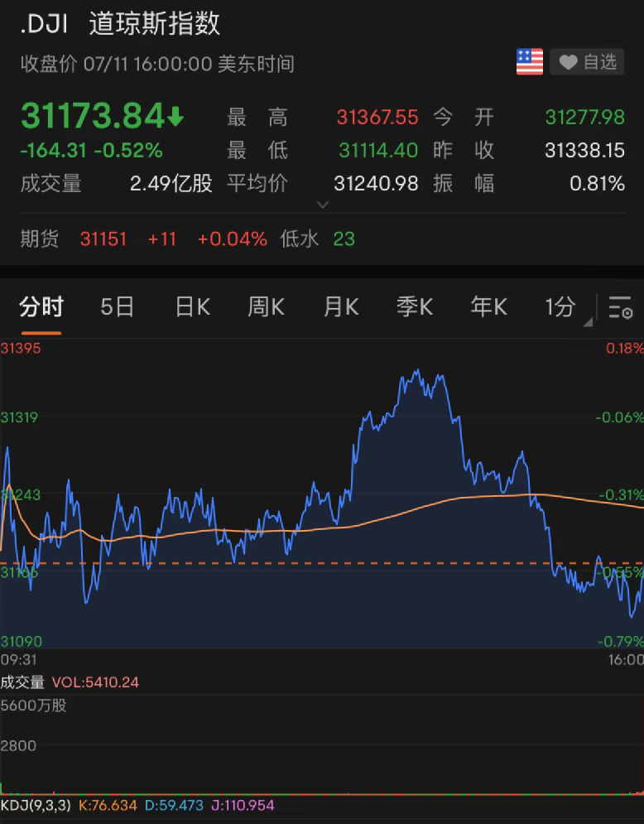644x824 pixels.
Task: Open chart settings icon beside the tabs
Action: pos(620,307)
